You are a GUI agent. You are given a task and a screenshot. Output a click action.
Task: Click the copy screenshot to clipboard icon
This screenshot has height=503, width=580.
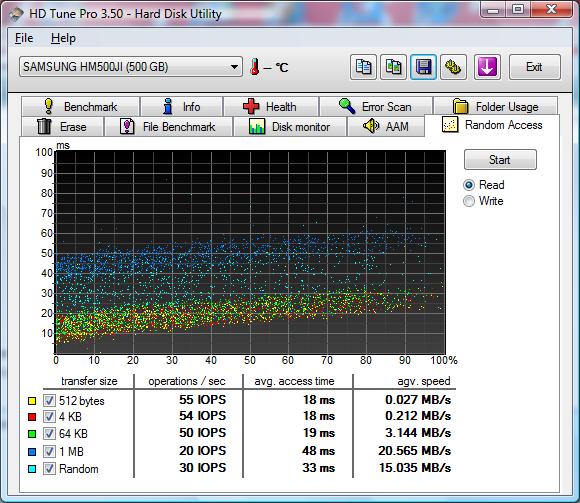[x=394, y=67]
